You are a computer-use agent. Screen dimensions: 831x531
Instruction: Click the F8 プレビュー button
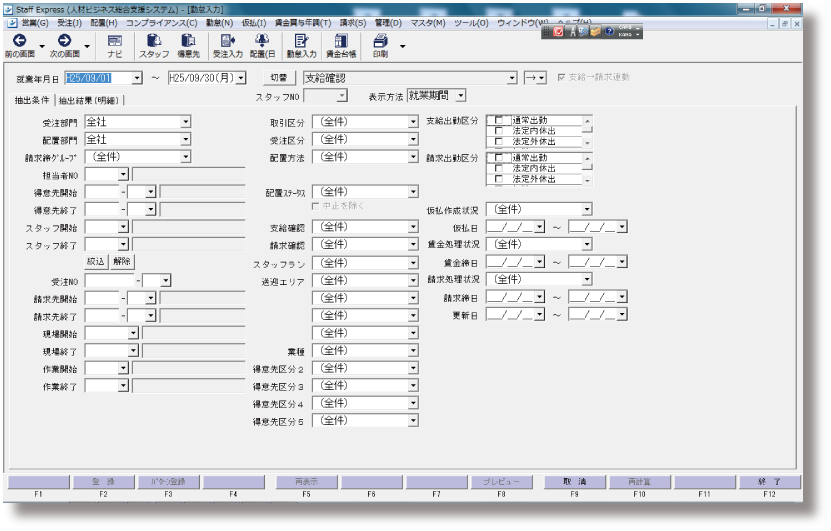[x=501, y=482]
